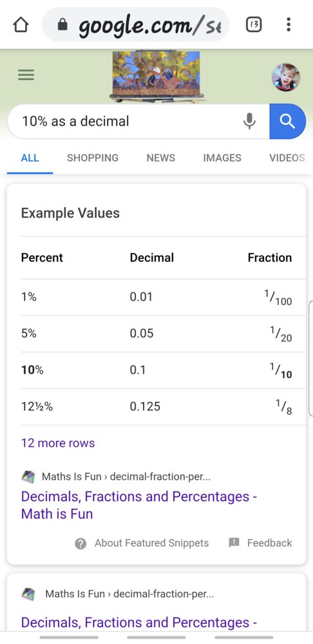Switch to the News tab
This screenshot has height=644, width=313.
pyautogui.click(x=160, y=158)
